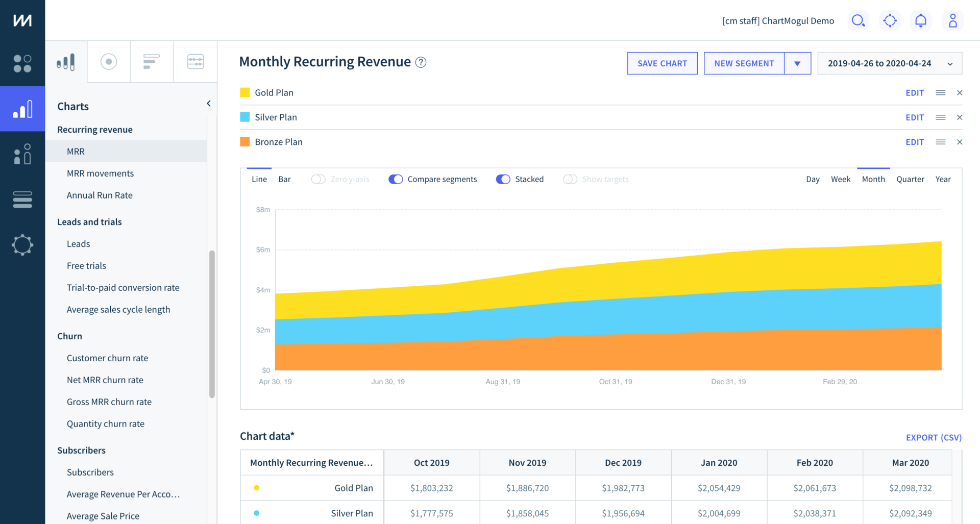Turn off the Stacked toggle
Image resolution: width=980 pixels, height=524 pixels.
coord(503,179)
